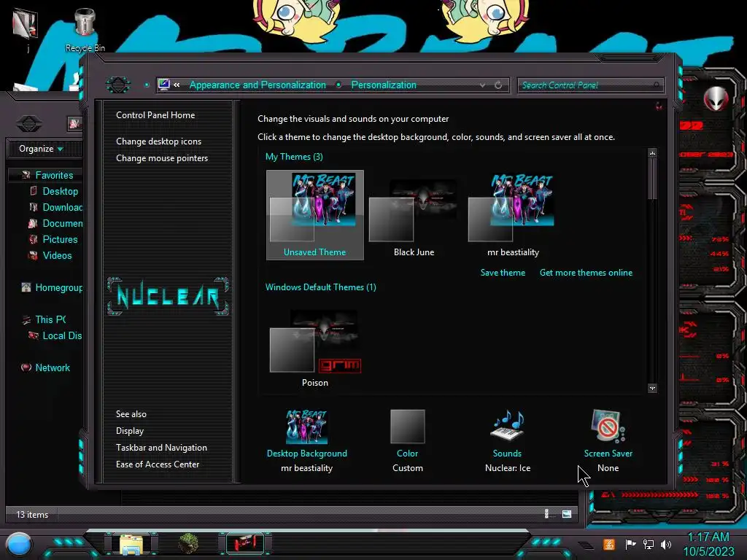Select the Unsaved Theme thumbnail
This screenshot has height=560, width=747.
tap(315, 215)
